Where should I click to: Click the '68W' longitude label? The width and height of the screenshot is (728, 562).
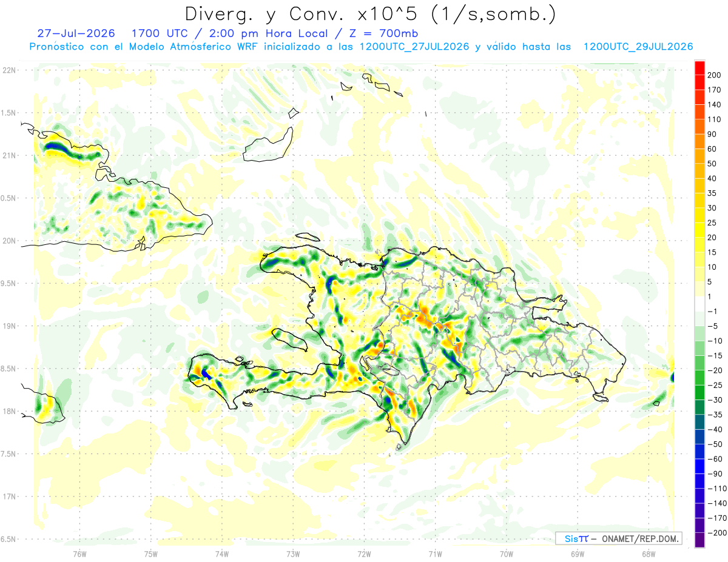point(648,554)
